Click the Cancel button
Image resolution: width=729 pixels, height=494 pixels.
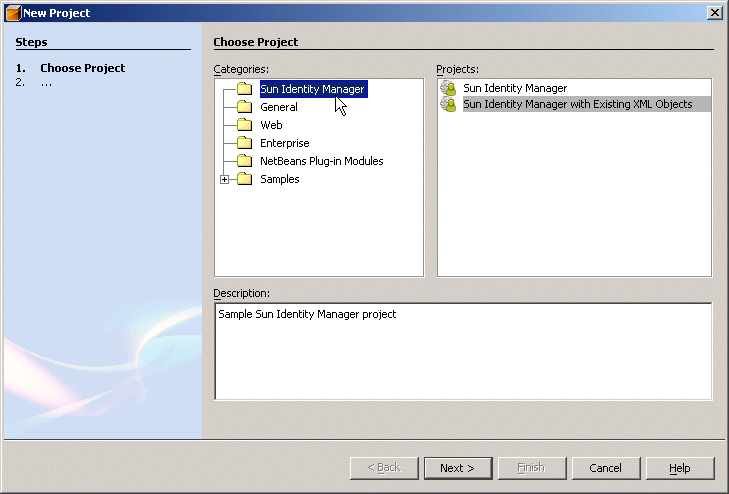pyautogui.click(x=606, y=468)
